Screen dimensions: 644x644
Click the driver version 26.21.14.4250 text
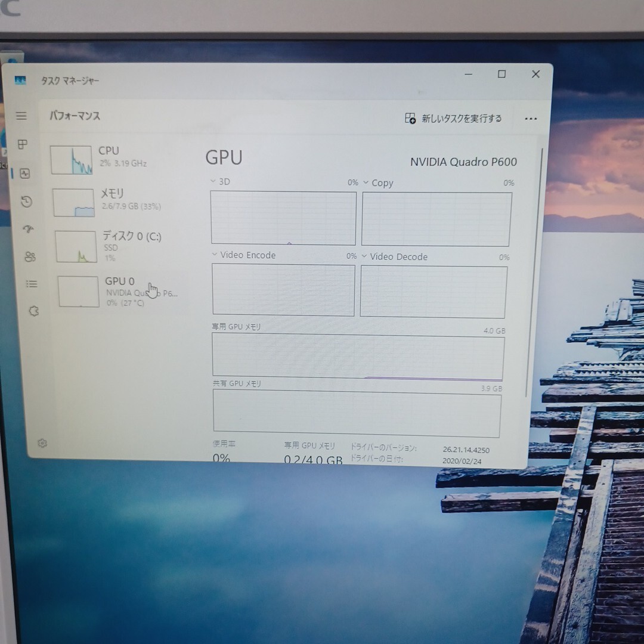tap(466, 450)
